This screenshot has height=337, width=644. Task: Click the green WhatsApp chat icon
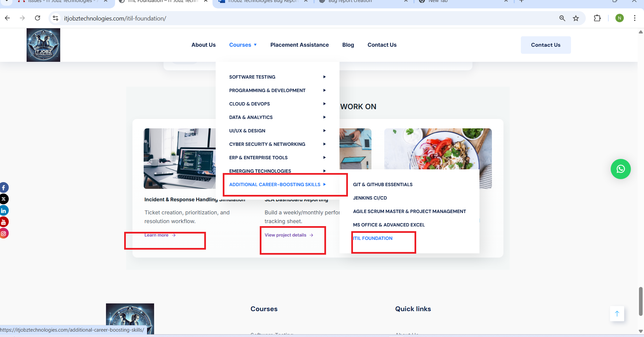tap(620, 169)
